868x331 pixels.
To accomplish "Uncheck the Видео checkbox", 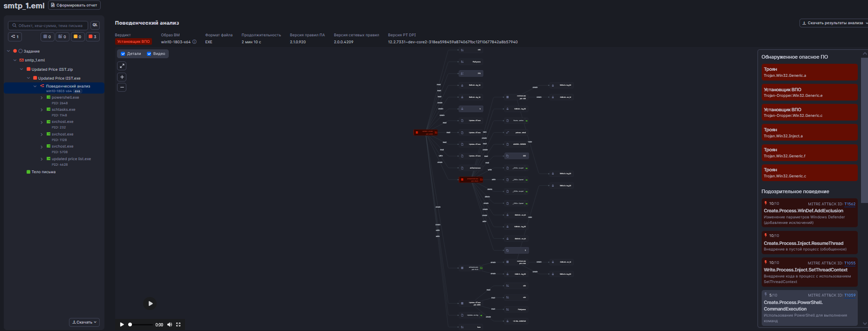I will pyautogui.click(x=149, y=54).
